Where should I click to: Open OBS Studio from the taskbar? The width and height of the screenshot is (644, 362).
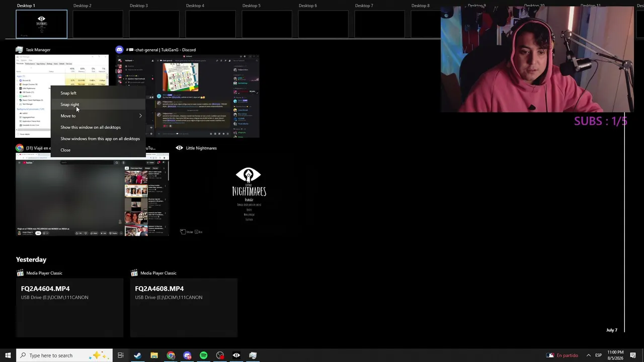[220, 355]
